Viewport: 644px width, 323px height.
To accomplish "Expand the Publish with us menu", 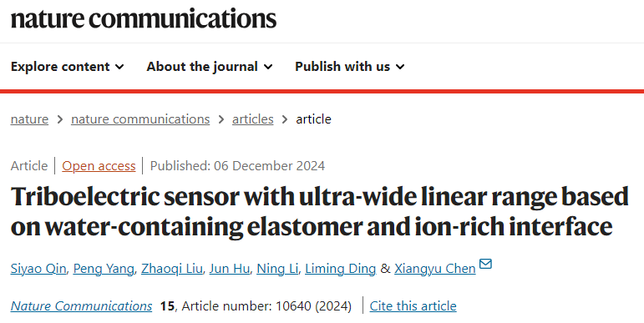I will [350, 67].
